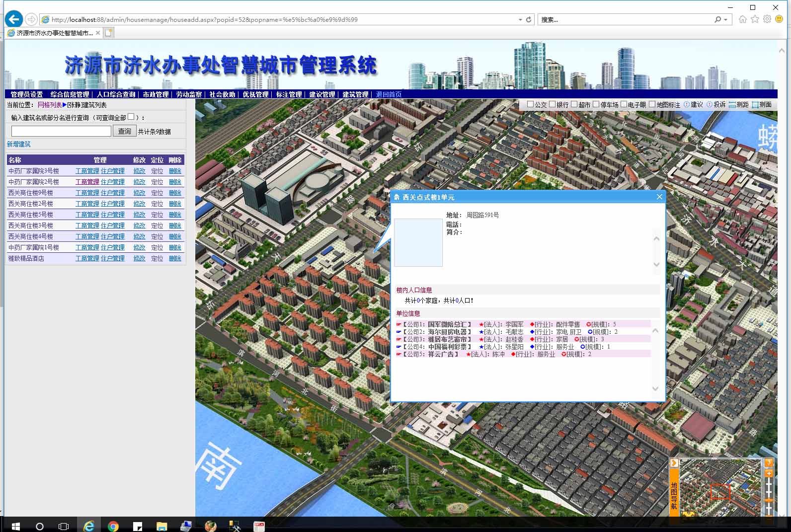This screenshot has height=532, width=791.
Task: Expand the browser search provider dropdown
Action: click(726, 20)
